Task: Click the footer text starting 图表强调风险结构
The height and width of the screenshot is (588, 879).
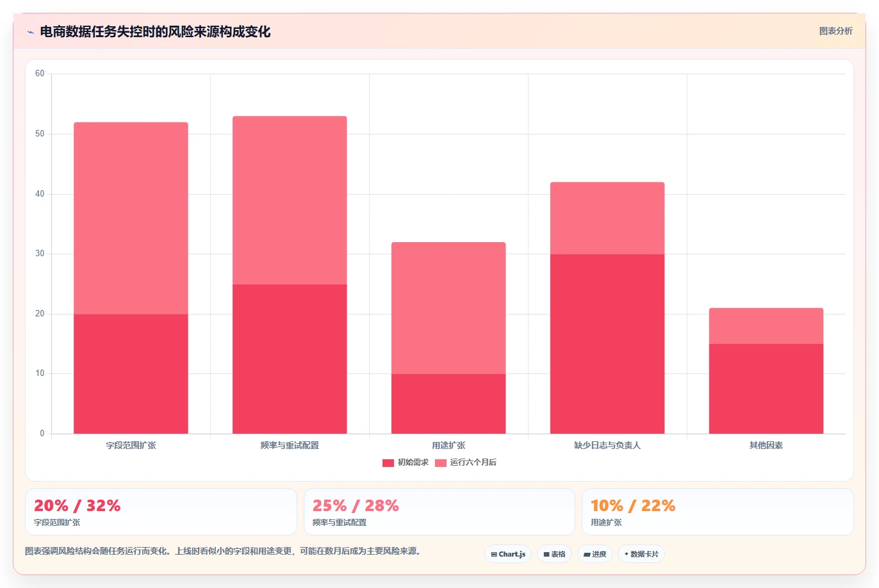Action: click(x=225, y=551)
